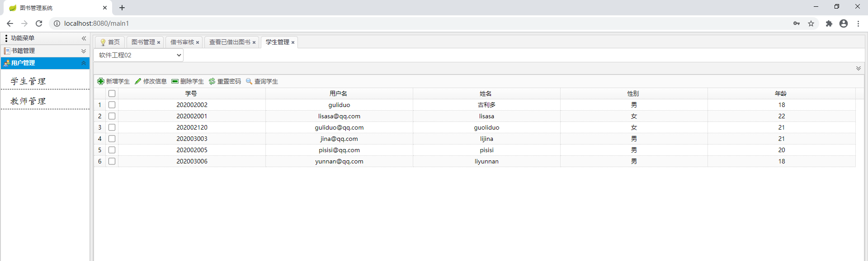Open the browser extensions puzzle icon
The height and width of the screenshot is (261, 868).
[x=829, y=23]
